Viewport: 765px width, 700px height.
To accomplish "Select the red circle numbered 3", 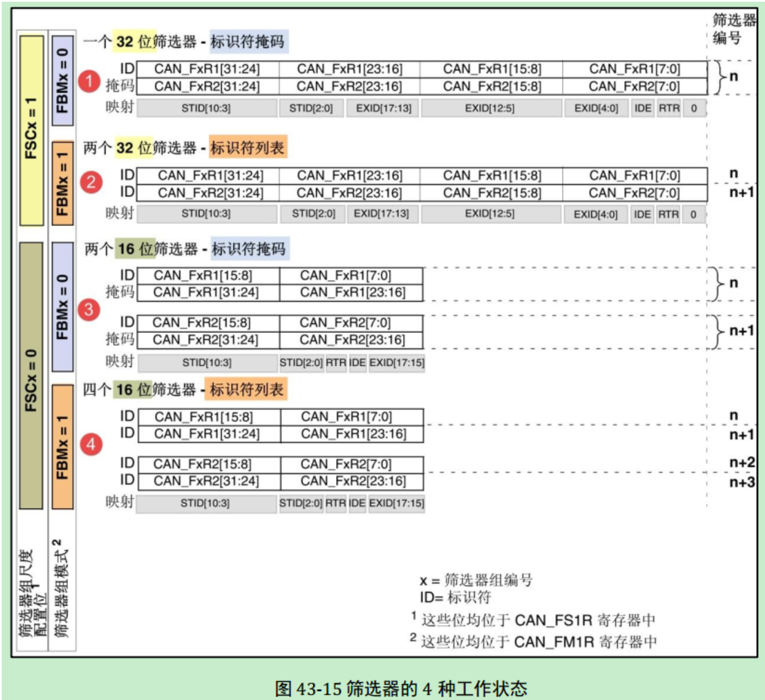I will (89, 310).
